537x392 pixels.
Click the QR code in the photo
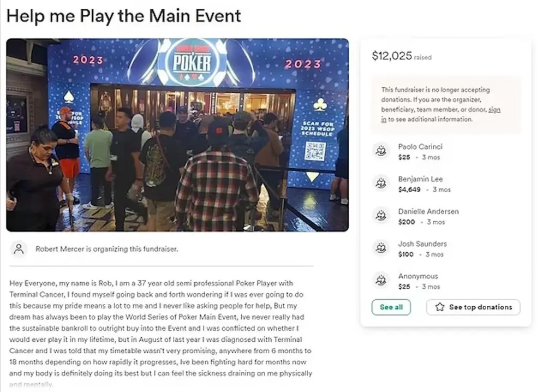(314, 151)
